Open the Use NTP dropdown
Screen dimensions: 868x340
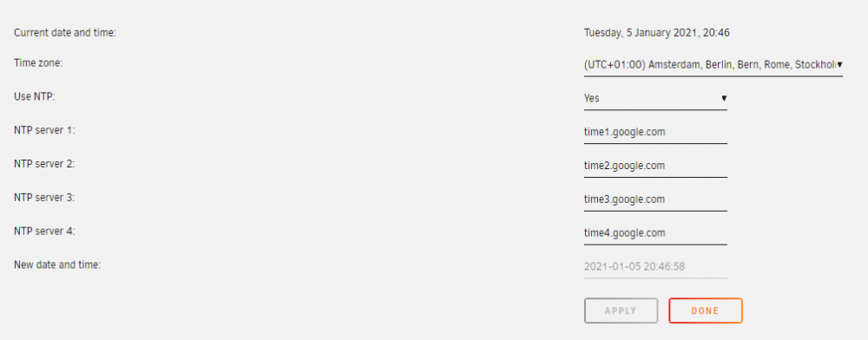pyautogui.click(x=655, y=98)
